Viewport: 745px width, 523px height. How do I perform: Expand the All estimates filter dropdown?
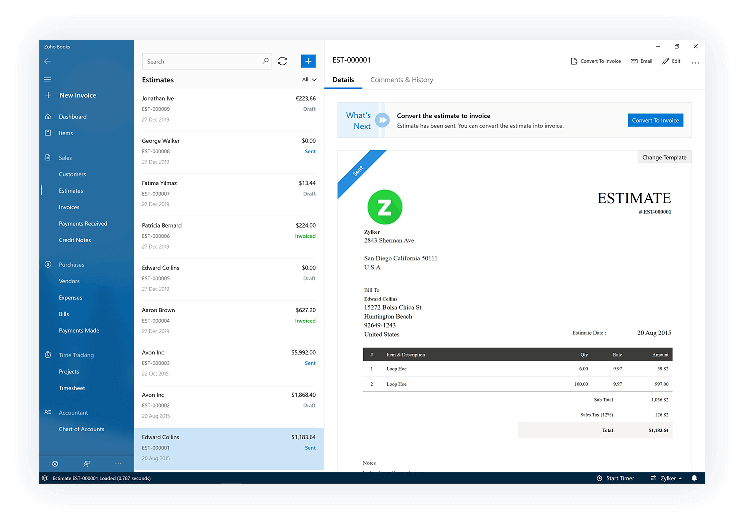pos(309,79)
